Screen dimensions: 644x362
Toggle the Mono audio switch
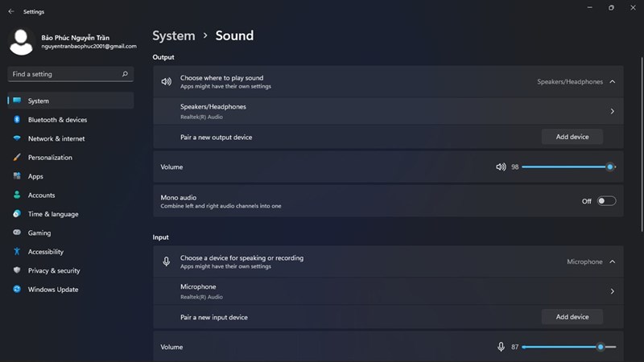(x=606, y=201)
